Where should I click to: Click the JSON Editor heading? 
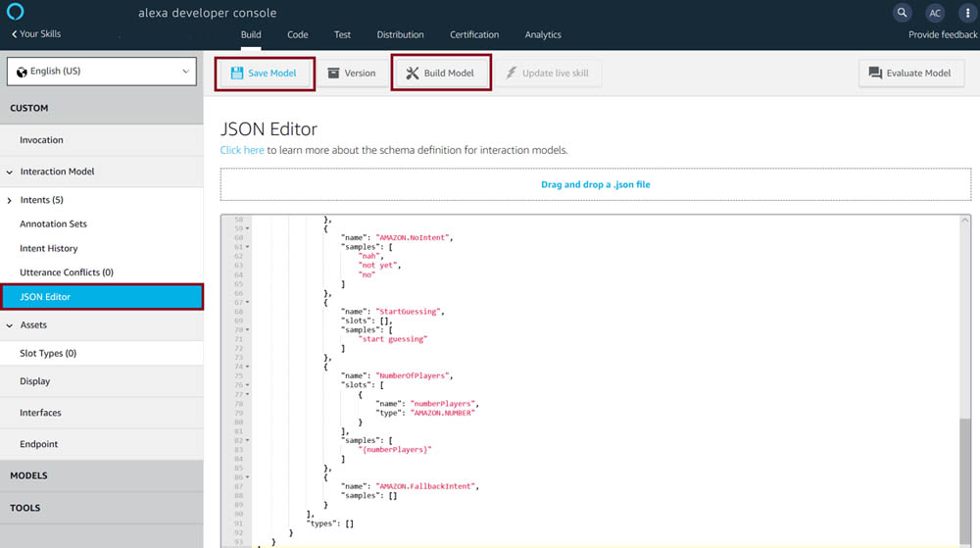(x=269, y=129)
